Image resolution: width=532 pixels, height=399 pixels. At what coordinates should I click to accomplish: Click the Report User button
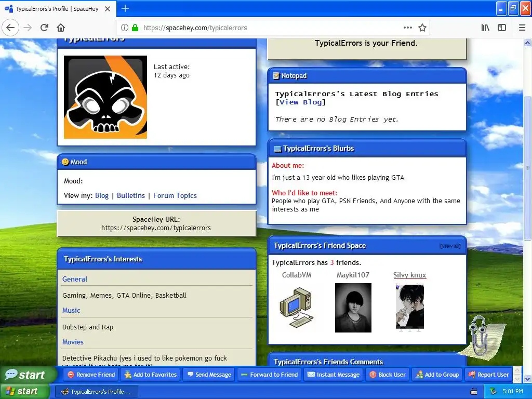488,375
